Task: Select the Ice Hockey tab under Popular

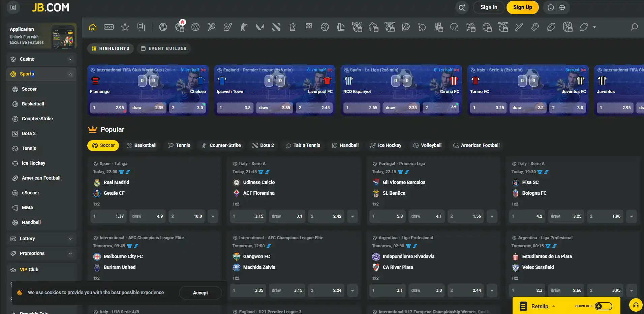Action: tap(386, 145)
